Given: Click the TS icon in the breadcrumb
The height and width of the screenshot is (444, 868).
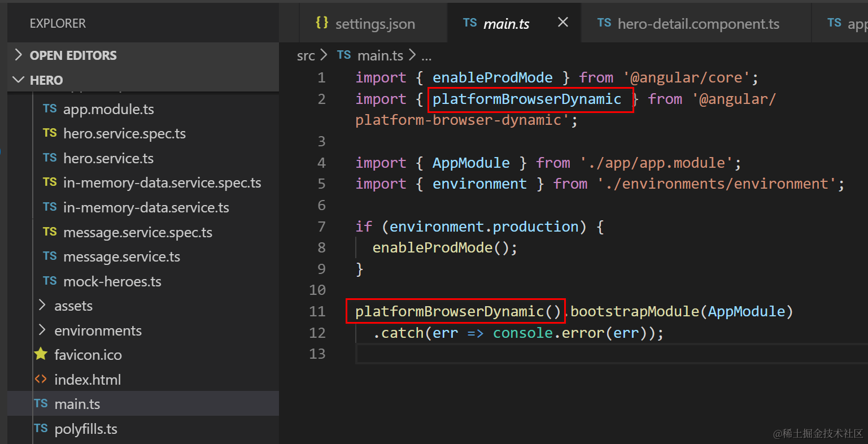Looking at the screenshot, I should pyautogui.click(x=344, y=55).
